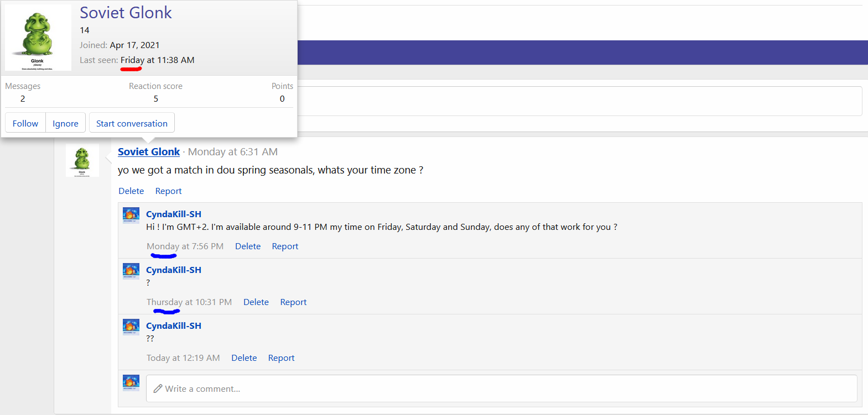Click the Soviet Glonk author link on the post

(x=149, y=152)
